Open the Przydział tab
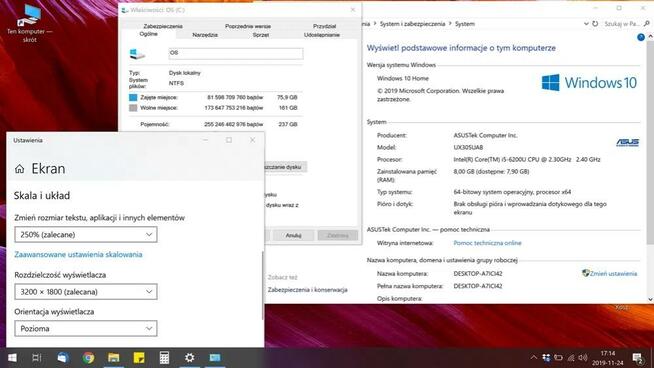 324,26
